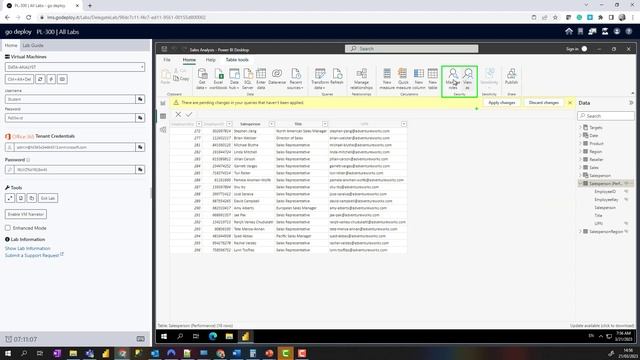Click the SQL Server data source
640x360 pixels.
tap(248, 78)
